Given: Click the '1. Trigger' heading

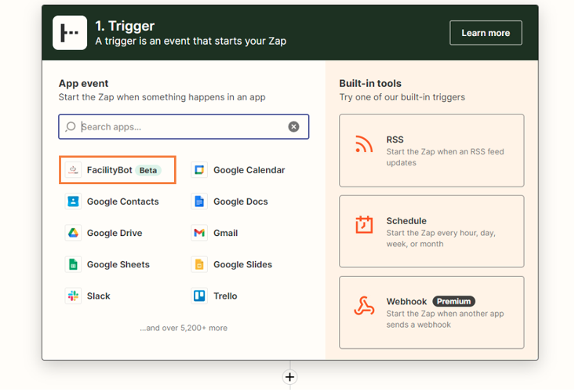Looking at the screenshot, I should 125,26.
